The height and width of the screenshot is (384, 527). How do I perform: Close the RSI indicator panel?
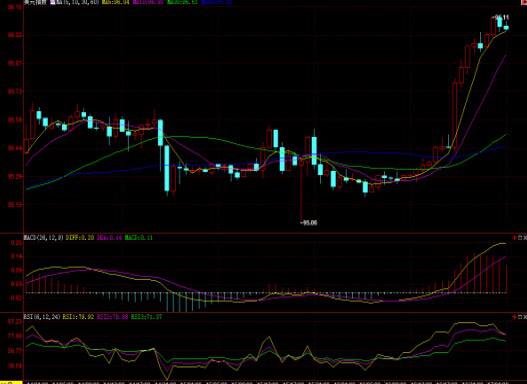[525, 317]
